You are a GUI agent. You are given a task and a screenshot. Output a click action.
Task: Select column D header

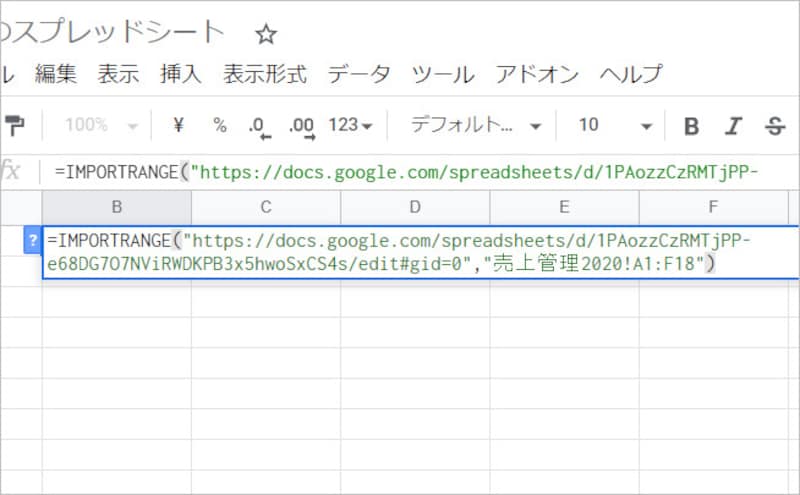pos(415,208)
